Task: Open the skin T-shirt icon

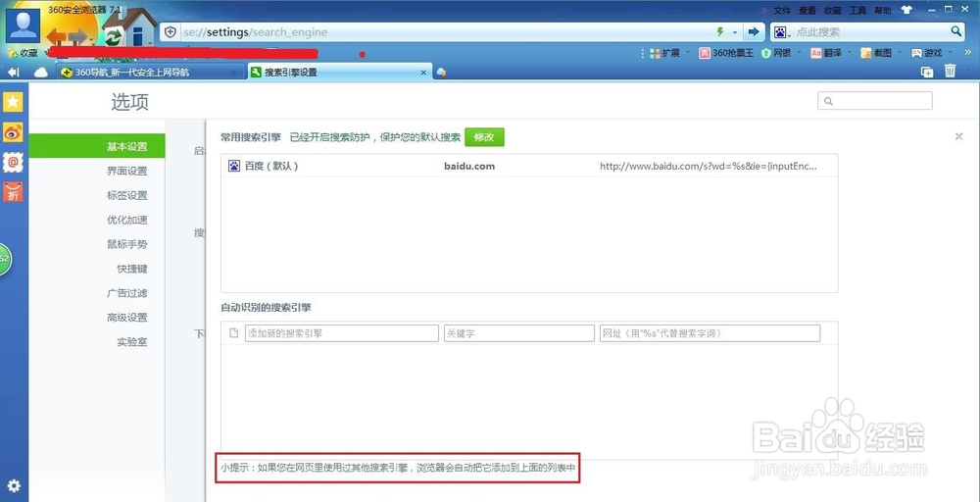Action: [x=906, y=10]
